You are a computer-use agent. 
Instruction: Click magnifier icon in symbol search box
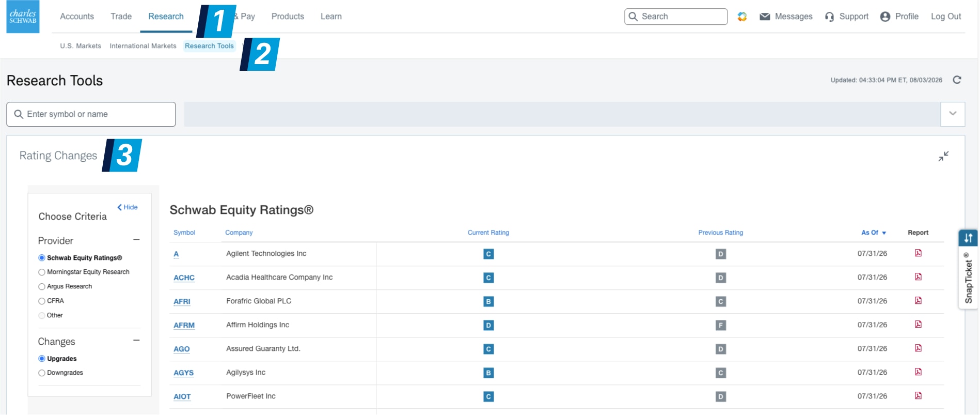click(x=19, y=114)
